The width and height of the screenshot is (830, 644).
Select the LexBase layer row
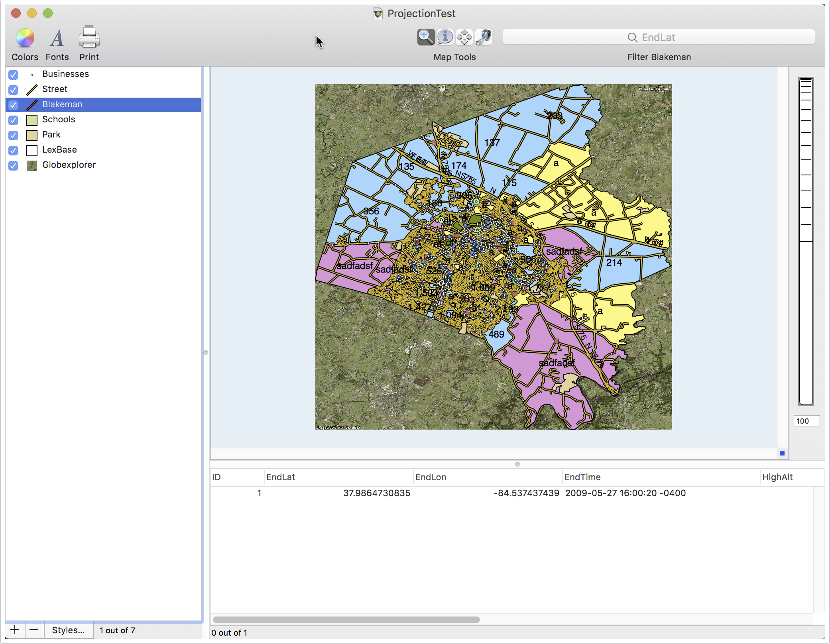103,150
